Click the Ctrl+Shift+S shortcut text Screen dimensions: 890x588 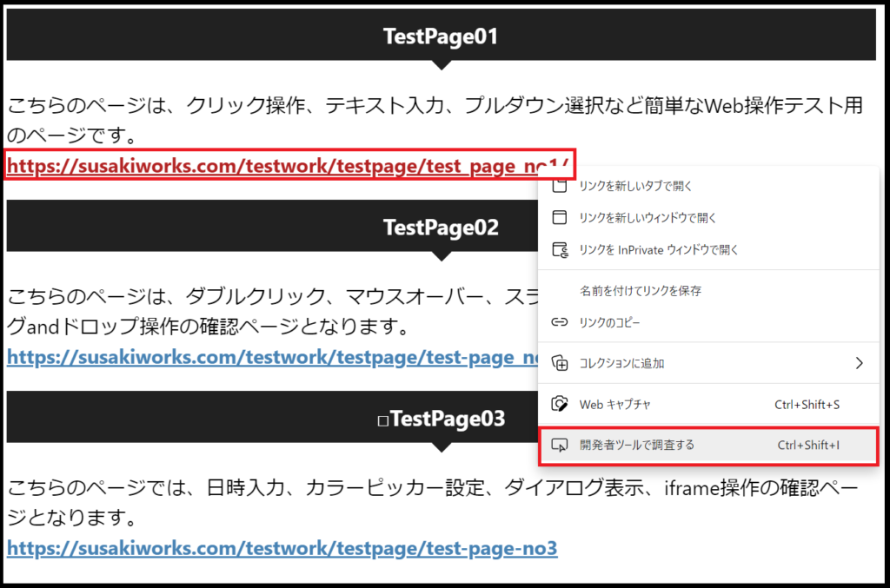click(x=807, y=404)
